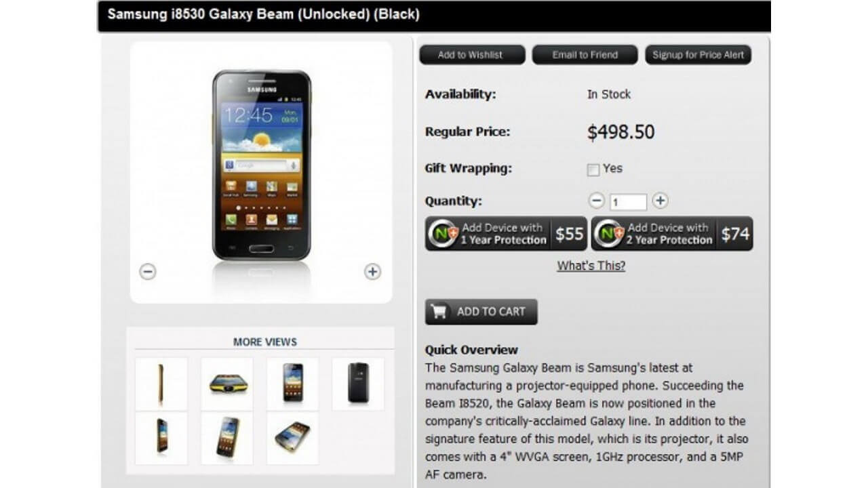
Task: View the lying-flat phone thumbnail in bottom row
Action: pos(292,438)
